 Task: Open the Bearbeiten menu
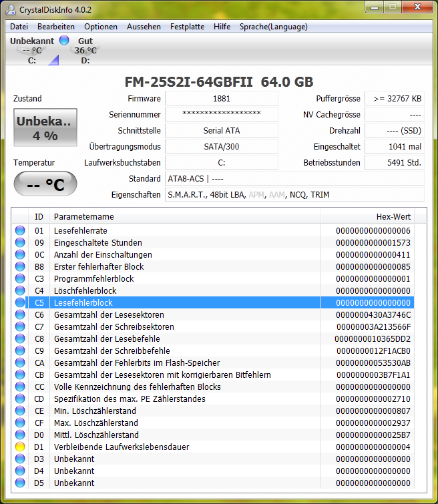[x=56, y=27]
